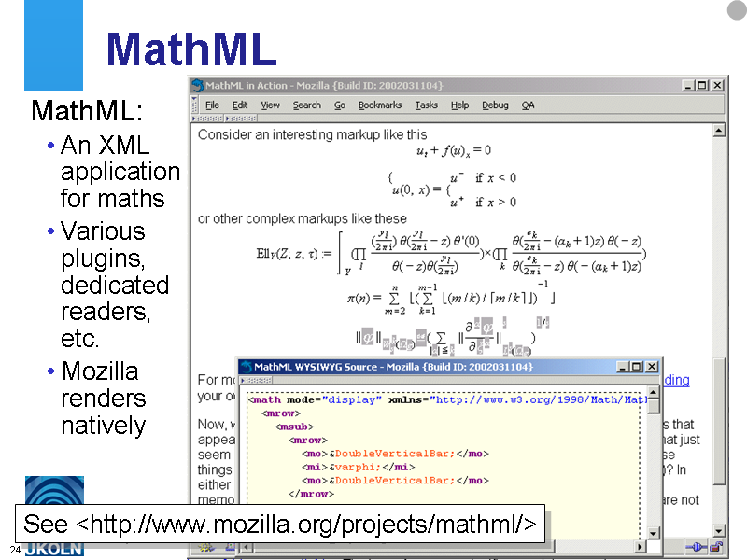This screenshot has height=560, width=747.
Task: Open the Go menu
Action: coord(340,105)
